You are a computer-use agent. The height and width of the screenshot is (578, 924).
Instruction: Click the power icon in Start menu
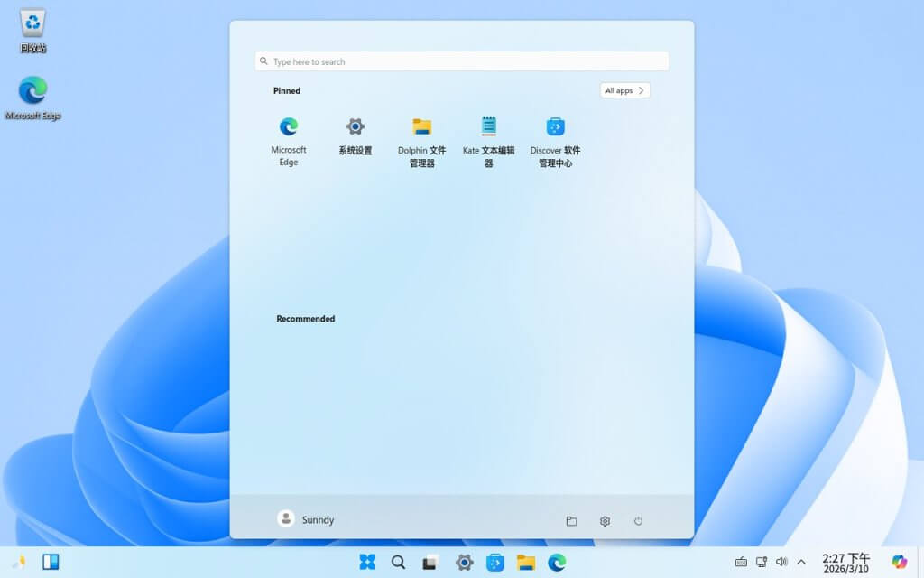click(x=638, y=521)
